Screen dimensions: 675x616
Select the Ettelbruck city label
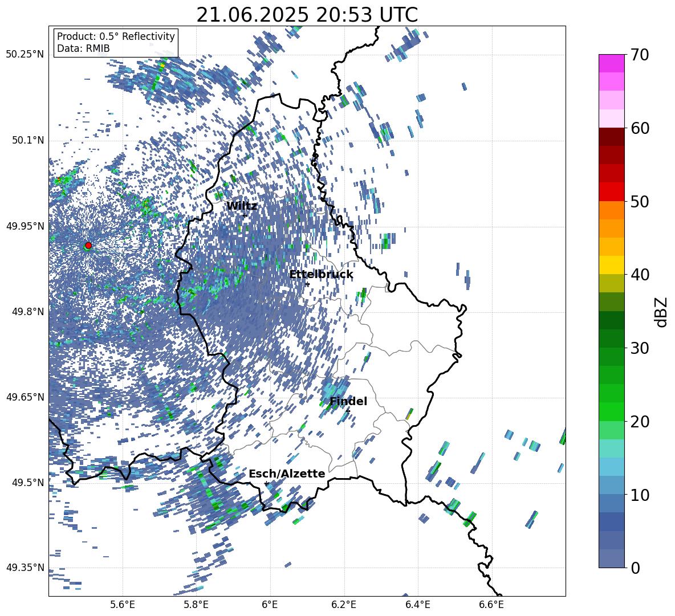(x=321, y=275)
